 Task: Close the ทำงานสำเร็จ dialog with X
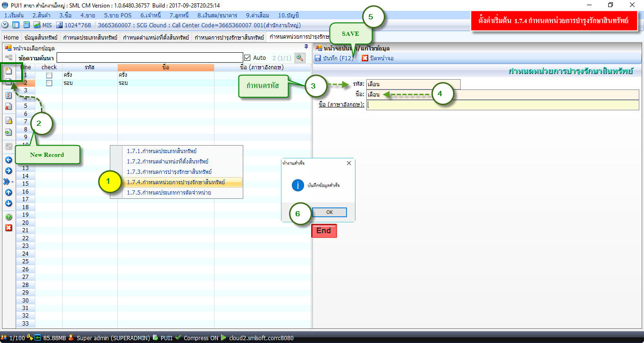pos(349,163)
